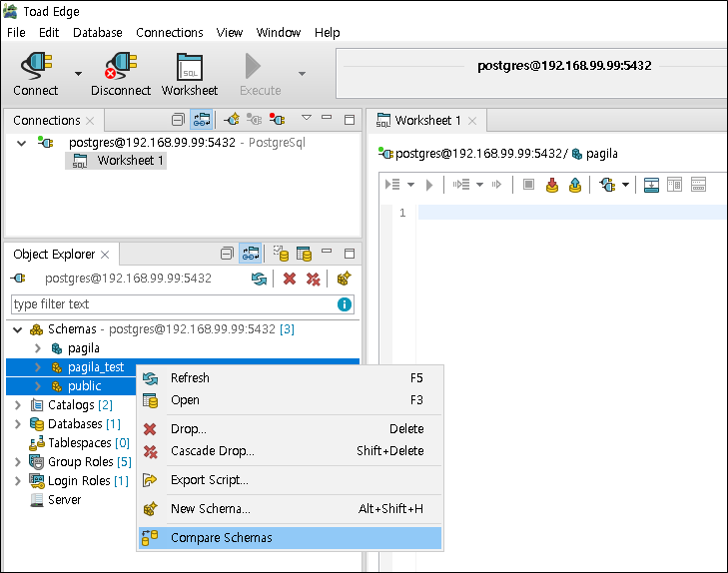Open the Help menu
Screen dimensions: 728x573
[328, 33]
